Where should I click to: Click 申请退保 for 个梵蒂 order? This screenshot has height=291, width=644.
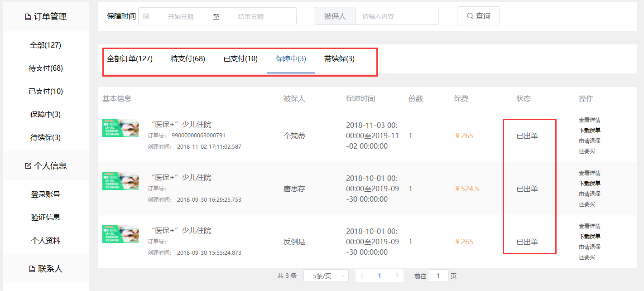pos(590,141)
